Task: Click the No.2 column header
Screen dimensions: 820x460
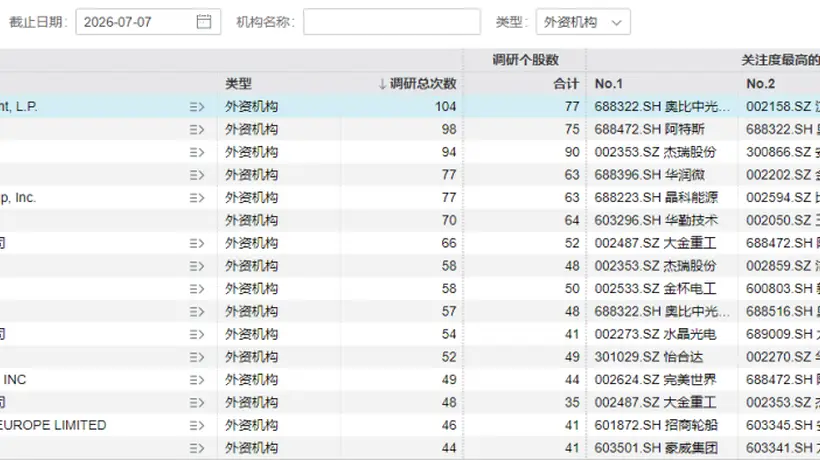Action: tap(760, 84)
